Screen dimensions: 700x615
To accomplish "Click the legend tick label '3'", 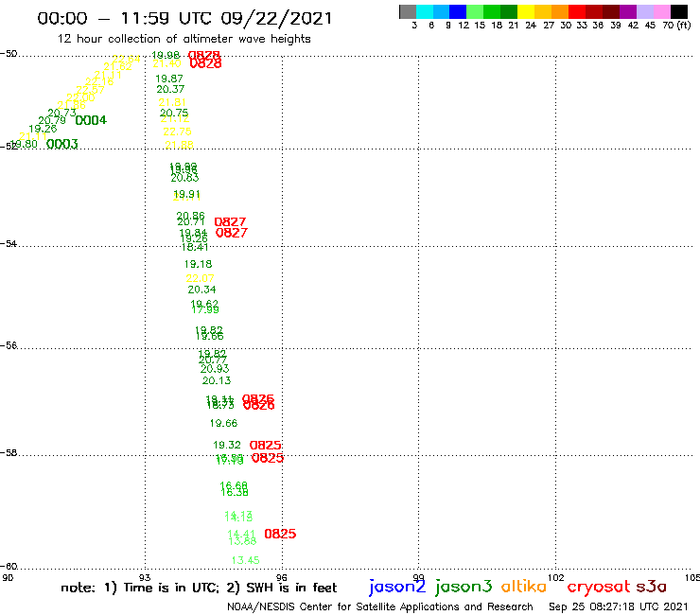I will [414, 25].
